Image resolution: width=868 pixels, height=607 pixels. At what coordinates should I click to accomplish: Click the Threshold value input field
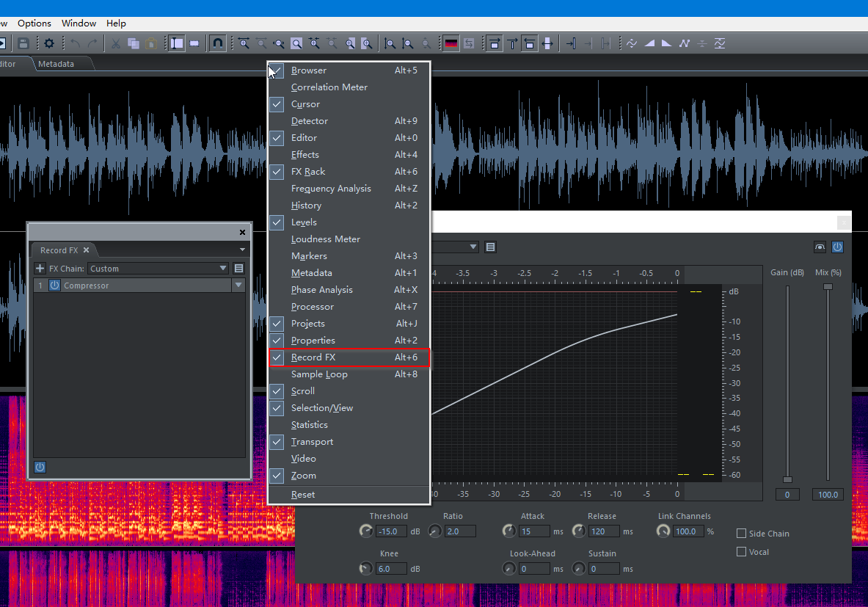click(391, 531)
